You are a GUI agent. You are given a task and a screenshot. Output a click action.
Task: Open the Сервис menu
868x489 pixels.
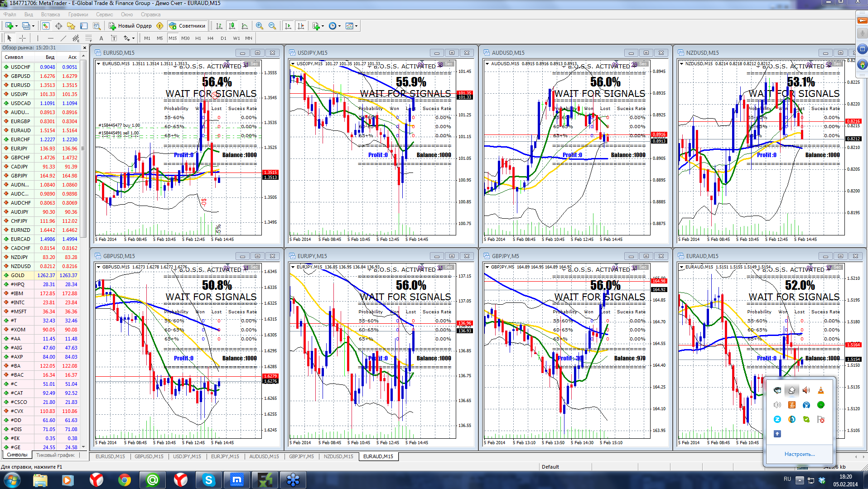point(104,14)
